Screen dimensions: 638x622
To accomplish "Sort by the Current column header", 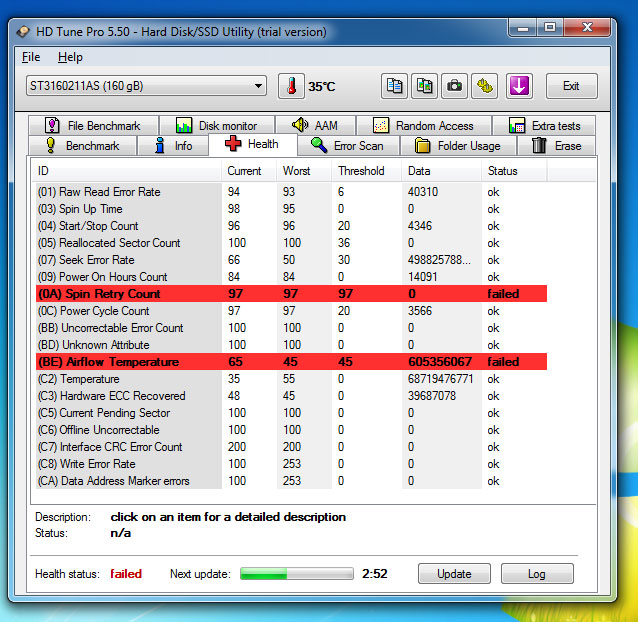I will click(249, 171).
